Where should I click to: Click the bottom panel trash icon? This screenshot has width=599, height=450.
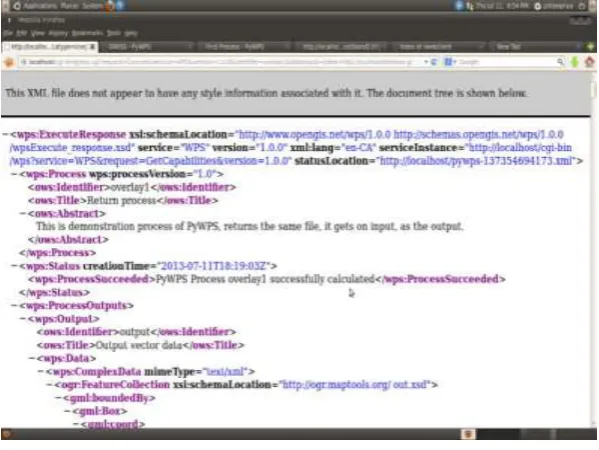pyautogui.click(x=468, y=434)
